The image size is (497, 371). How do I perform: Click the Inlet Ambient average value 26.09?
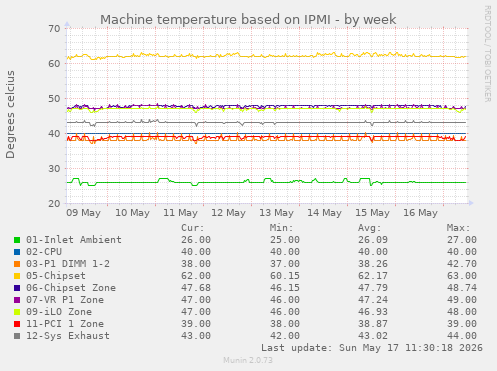(x=373, y=240)
